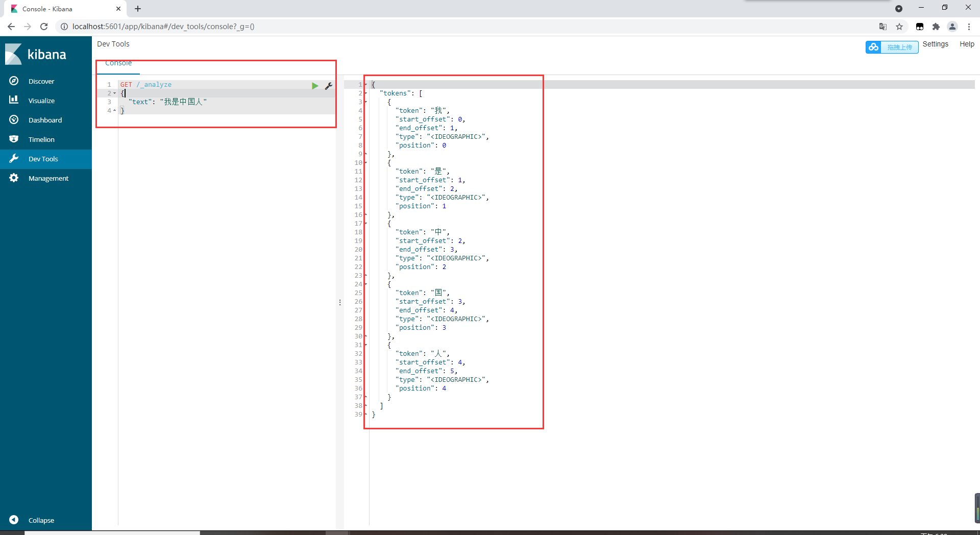Collapse token object at response line 24
Viewport: 980px width, 535px height.
pos(365,284)
